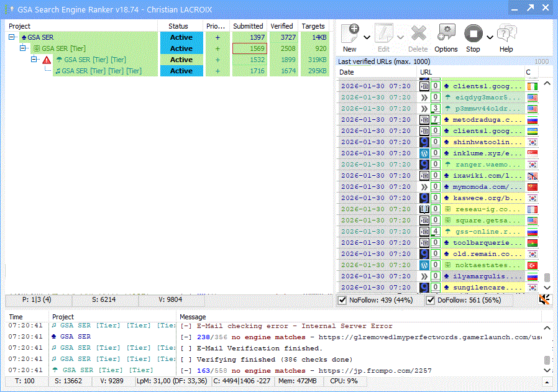The width and height of the screenshot is (558, 392).
Task: Sort projects by Submitted column header
Action: (248, 26)
